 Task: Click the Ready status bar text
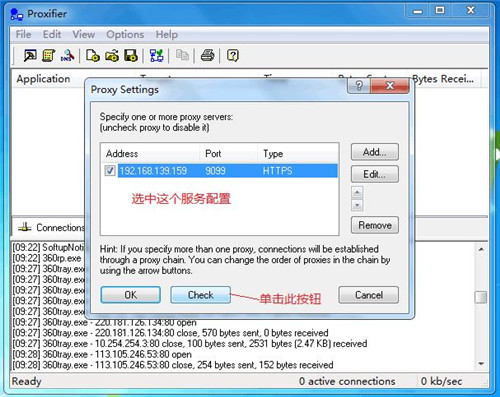(26, 381)
